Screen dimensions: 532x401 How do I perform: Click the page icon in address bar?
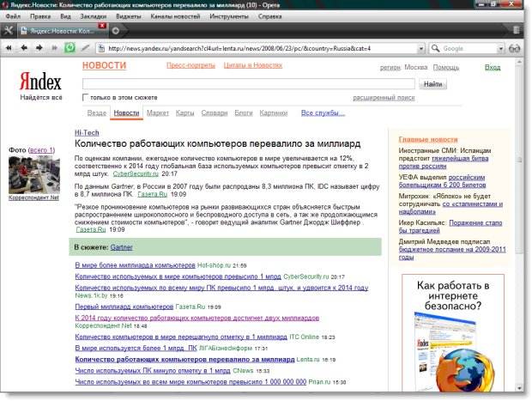pyautogui.click(x=101, y=48)
